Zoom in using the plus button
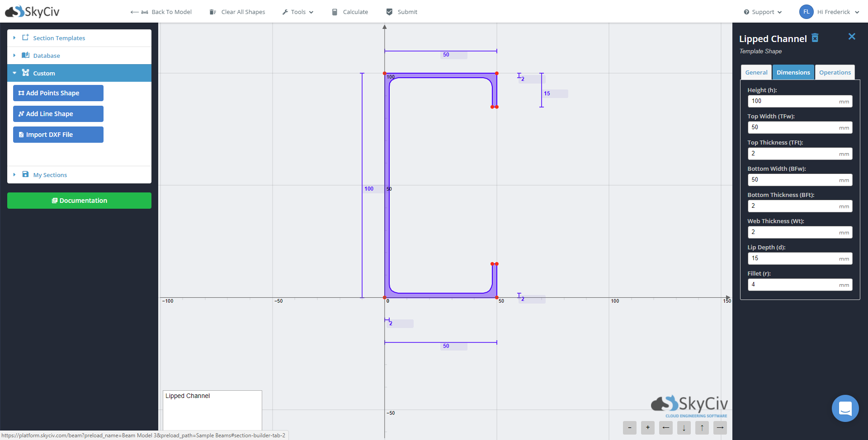Screen dimensions: 868x440 (647, 427)
